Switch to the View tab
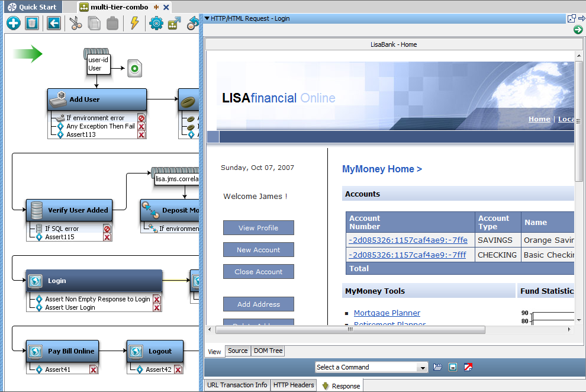586x392 pixels. coord(214,352)
